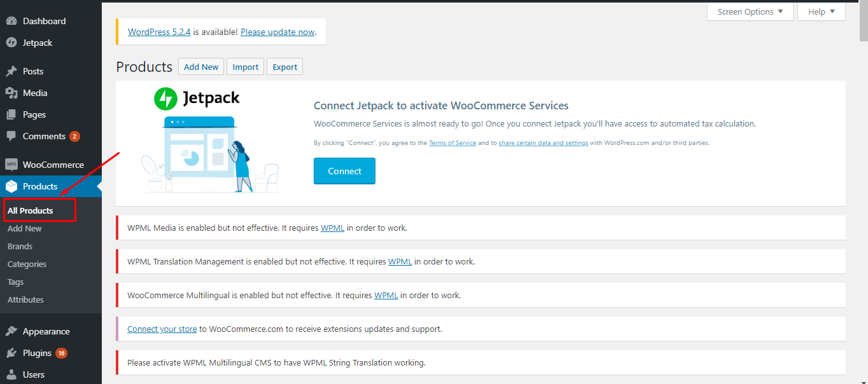Click the Appearance paintbrush icon
Image resolution: width=868 pixels, height=384 pixels.
tap(11, 331)
